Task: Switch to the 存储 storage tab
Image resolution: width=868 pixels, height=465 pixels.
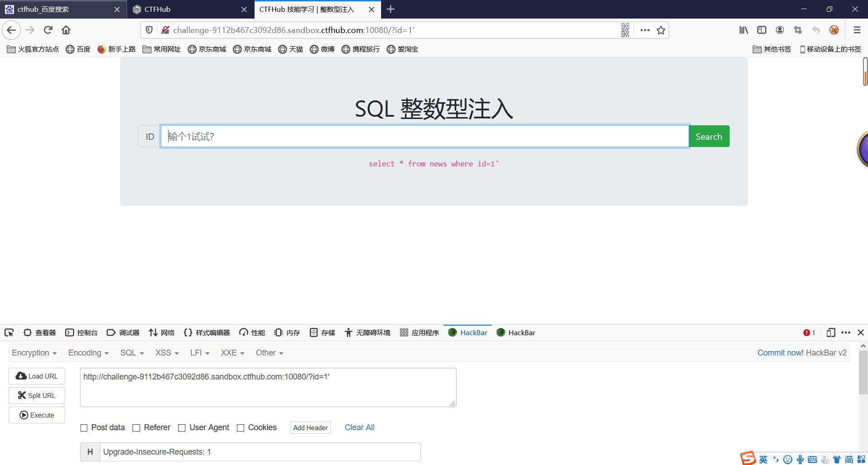Action: pos(322,333)
